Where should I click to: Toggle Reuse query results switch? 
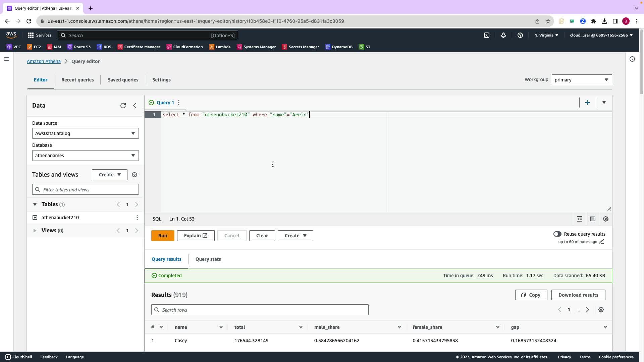tap(557, 234)
